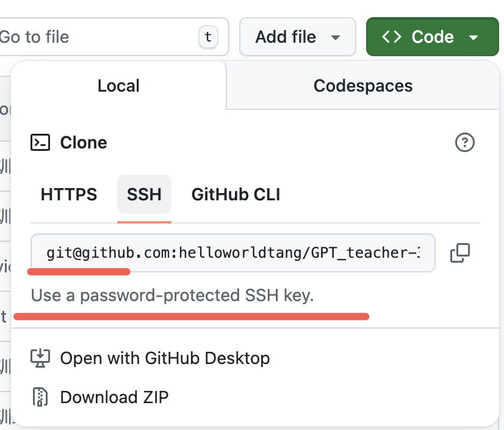
Task: Select the SSH clone tab
Action: coord(144,195)
